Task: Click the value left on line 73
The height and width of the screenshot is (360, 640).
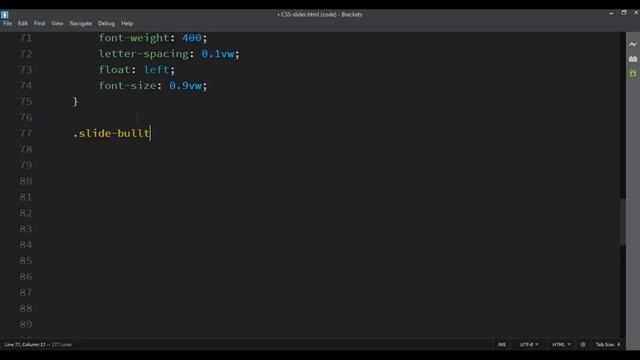Action: click(x=156, y=69)
